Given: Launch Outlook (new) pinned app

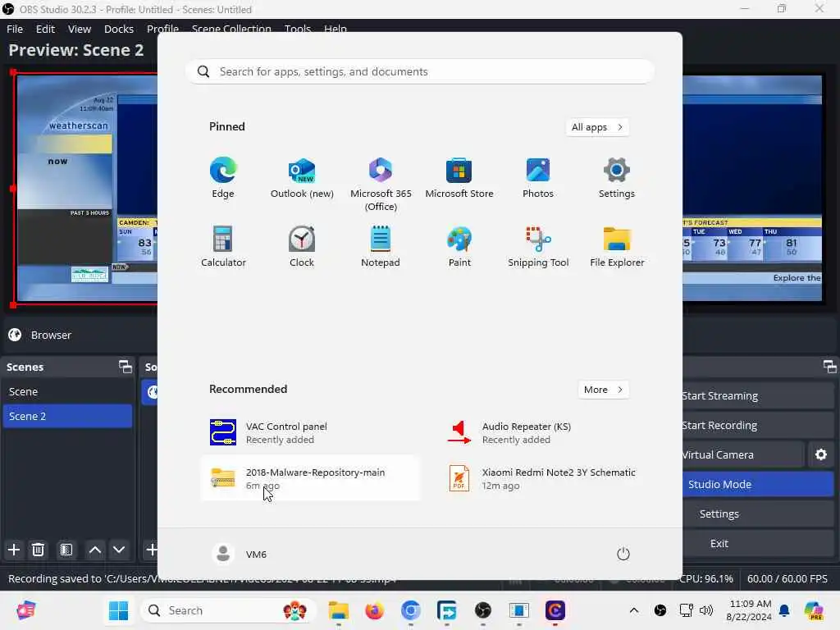Looking at the screenshot, I should coord(302,178).
